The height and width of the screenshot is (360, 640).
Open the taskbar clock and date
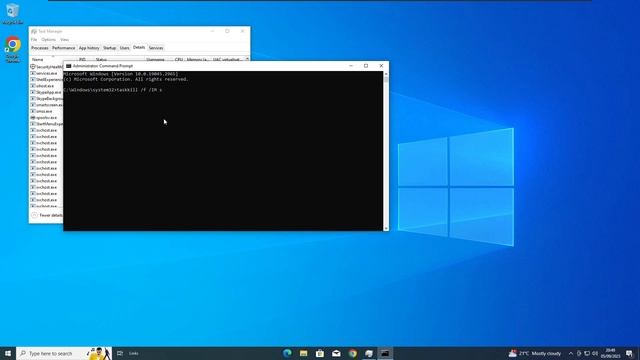point(611,353)
